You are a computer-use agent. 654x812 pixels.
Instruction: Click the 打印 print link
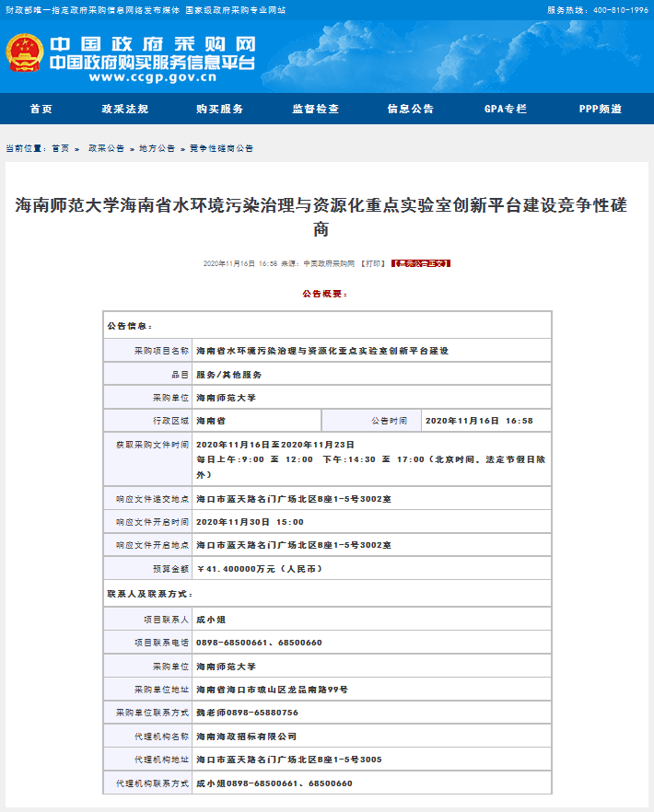click(x=373, y=263)
